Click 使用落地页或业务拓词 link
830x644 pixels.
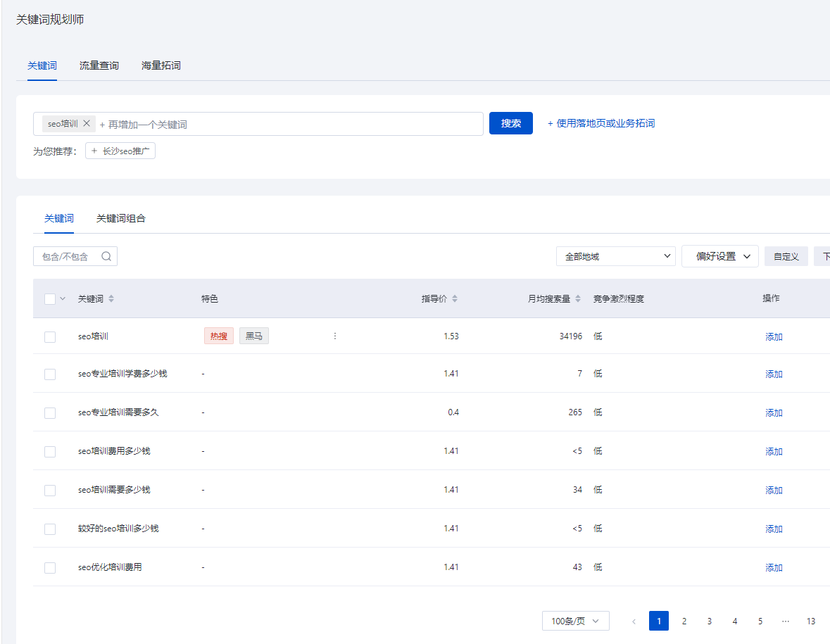[x=601, y=124]
